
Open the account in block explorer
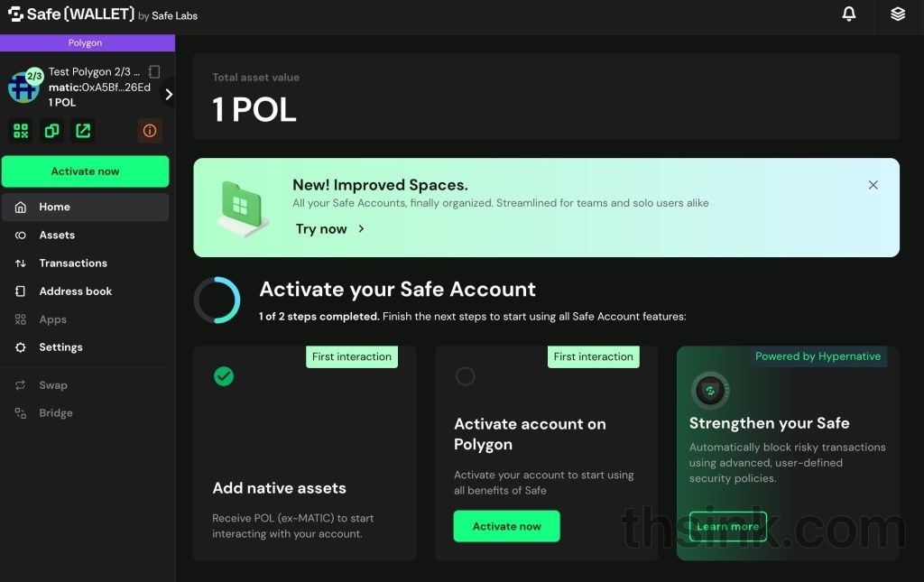(x=83, y=131)
